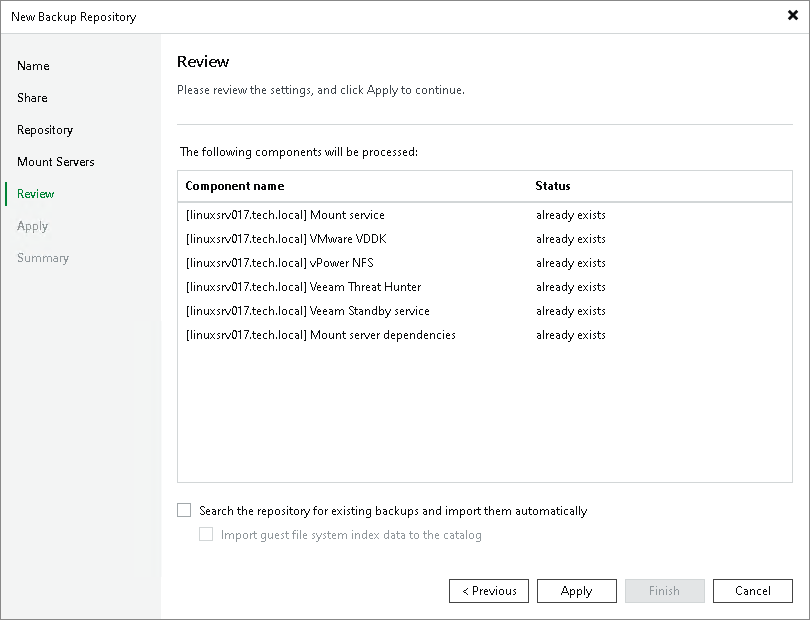810x620 pixels.
Task: Click 'Please review the settings' instruction text
Action: pyautogui.click(x=321, y=90)
